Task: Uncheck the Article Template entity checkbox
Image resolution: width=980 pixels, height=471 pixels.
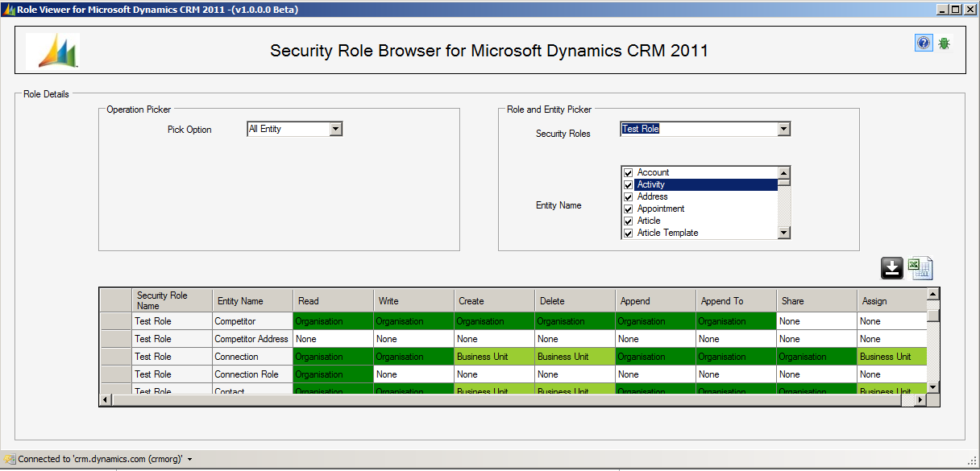Action: tap(629, 233)
